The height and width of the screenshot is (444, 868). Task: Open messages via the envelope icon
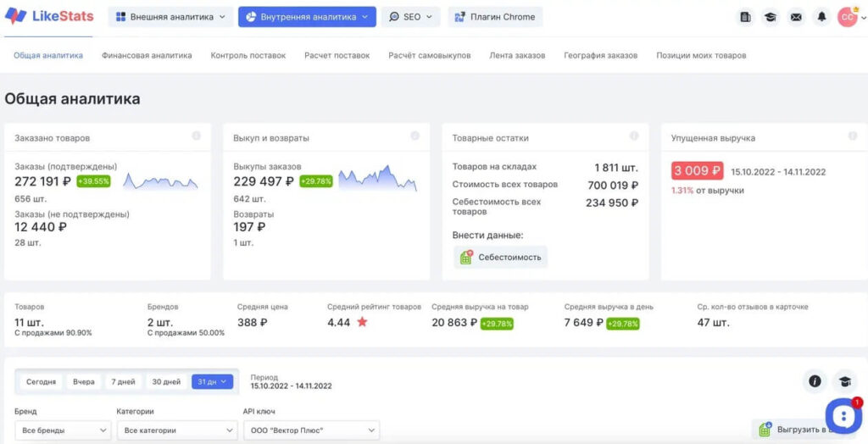(796, 17)
